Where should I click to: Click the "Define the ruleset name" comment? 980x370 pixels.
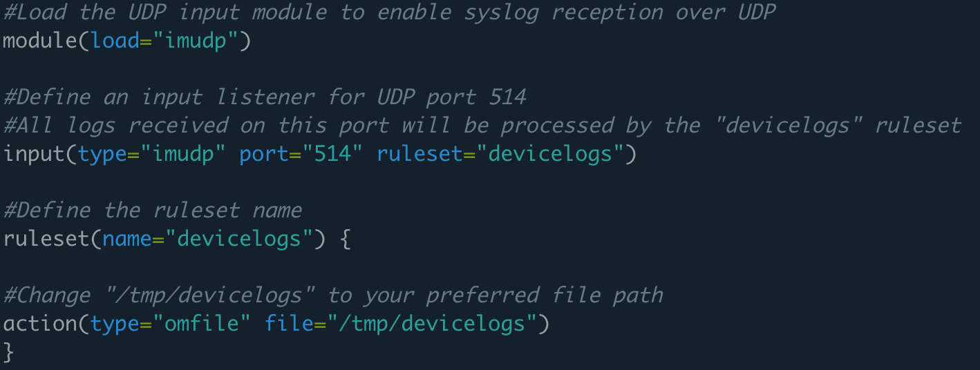click(x=153, y=210)
